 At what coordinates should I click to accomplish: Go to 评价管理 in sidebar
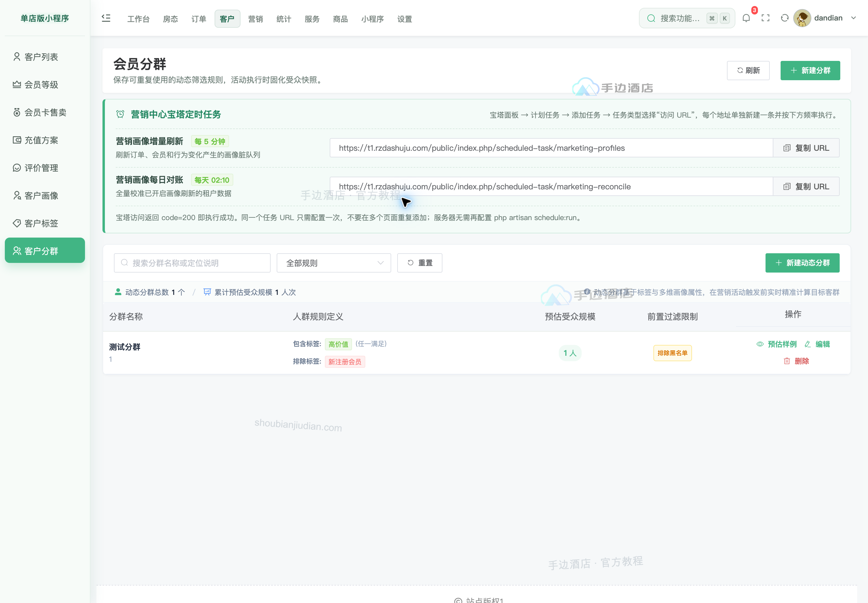point(45,168)
